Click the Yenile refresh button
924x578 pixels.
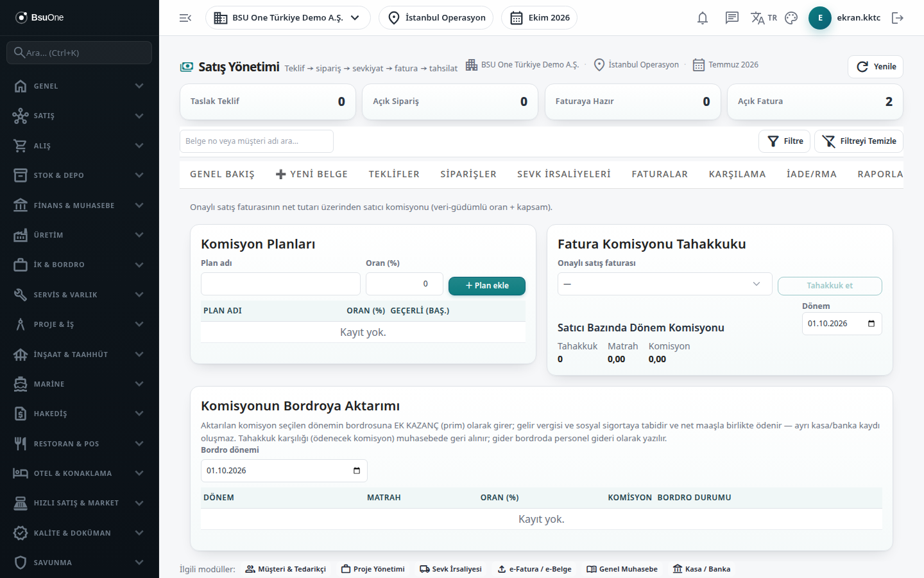point(875,67)
